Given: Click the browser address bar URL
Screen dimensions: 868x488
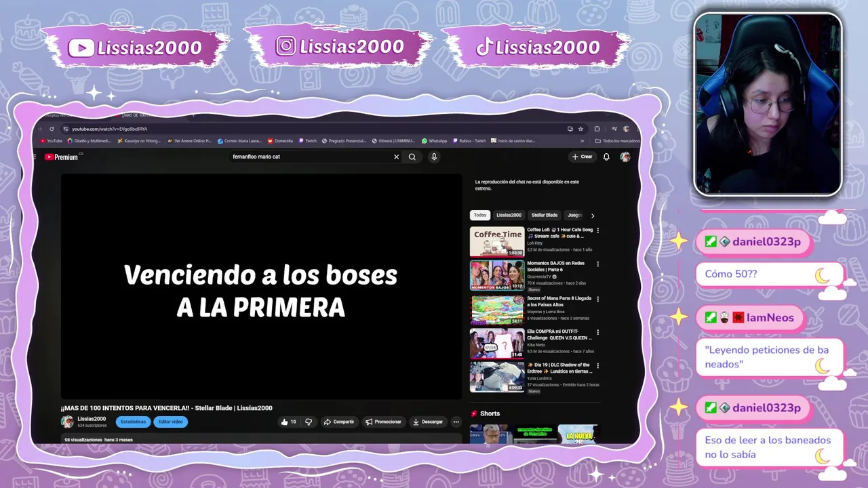Looking at the screenshot, I should pos(110,129).
